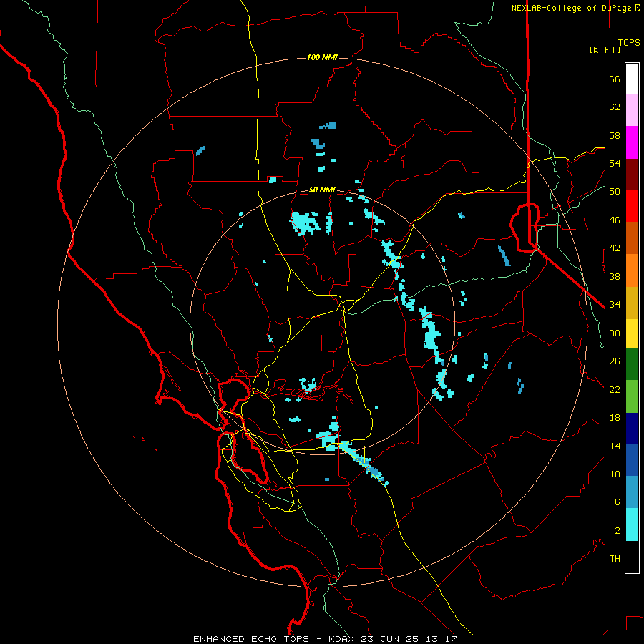
Task: Click the 6 legend value
Action: 618,502
